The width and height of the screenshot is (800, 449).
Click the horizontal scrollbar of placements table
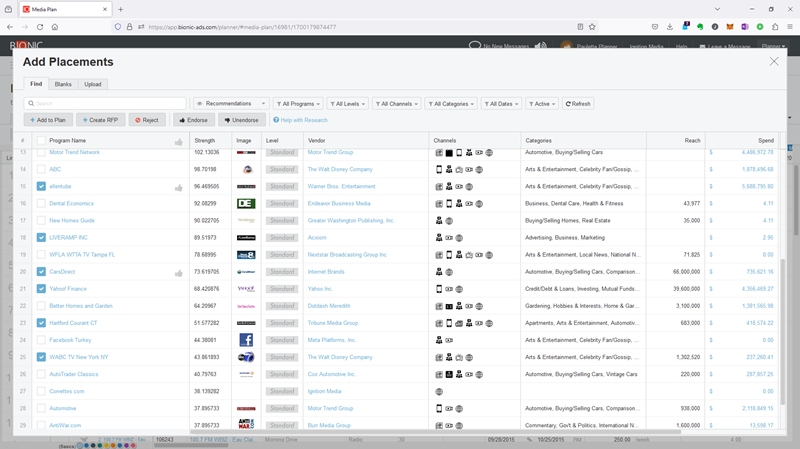pyautogui.click(x=435, y=432)
